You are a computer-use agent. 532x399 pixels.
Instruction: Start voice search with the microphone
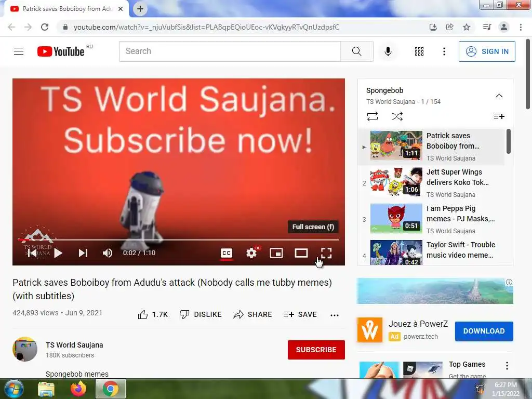[x=388, y=51]
